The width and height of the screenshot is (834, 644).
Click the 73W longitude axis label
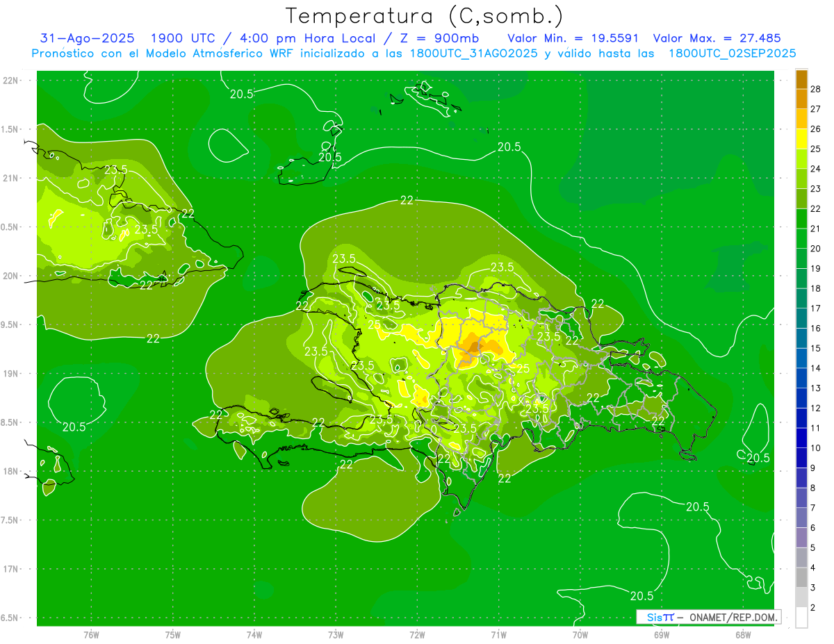pos(336,634)
